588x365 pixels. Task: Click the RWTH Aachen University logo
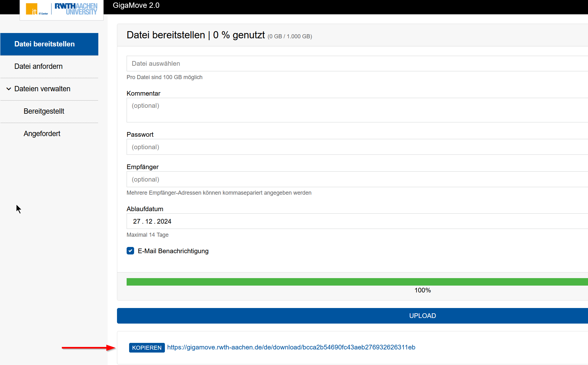coord(76,9)
